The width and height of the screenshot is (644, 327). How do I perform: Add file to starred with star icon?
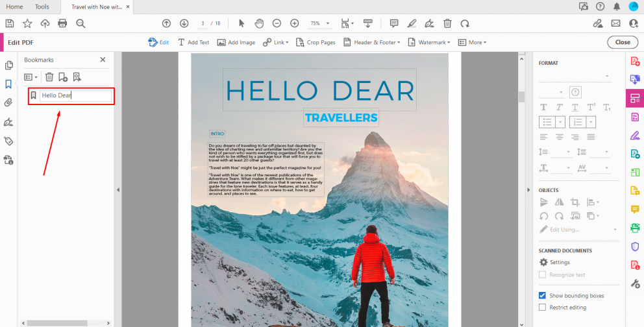pos(27,23)
